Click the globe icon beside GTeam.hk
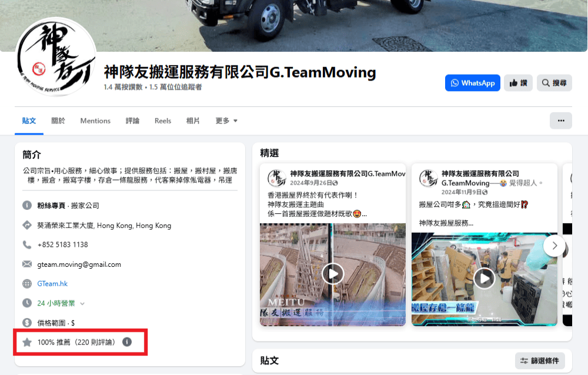This screenshot has width=588, height=375. (27, 283)
